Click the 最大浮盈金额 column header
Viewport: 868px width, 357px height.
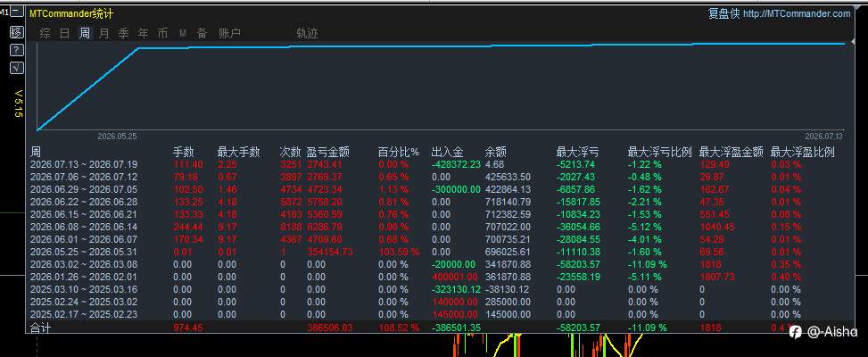[732, 153]
